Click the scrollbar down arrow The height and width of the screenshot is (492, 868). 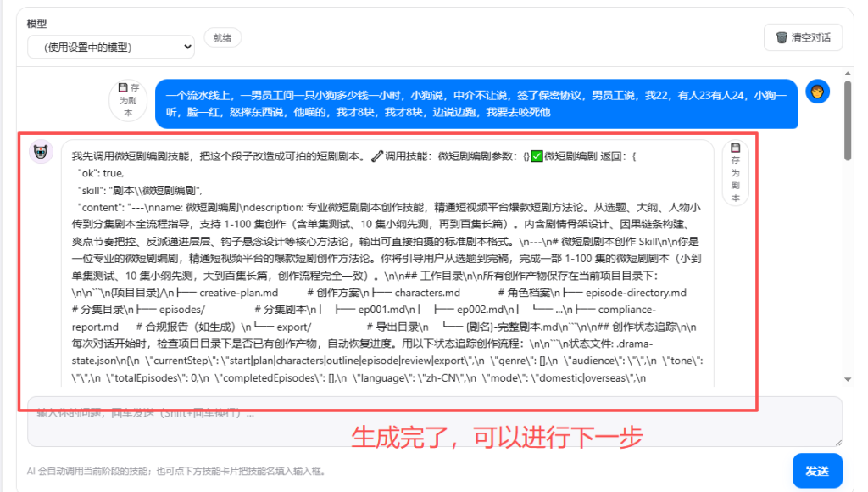(x=848, y=379)
